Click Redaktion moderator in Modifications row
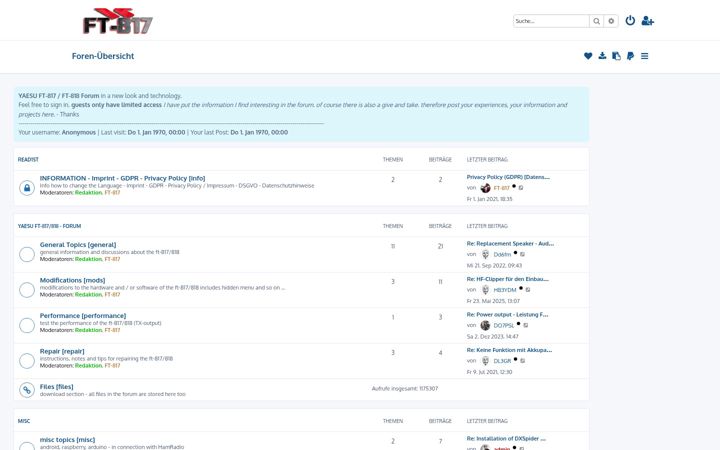The image size is (720, 450). (88, 294)
